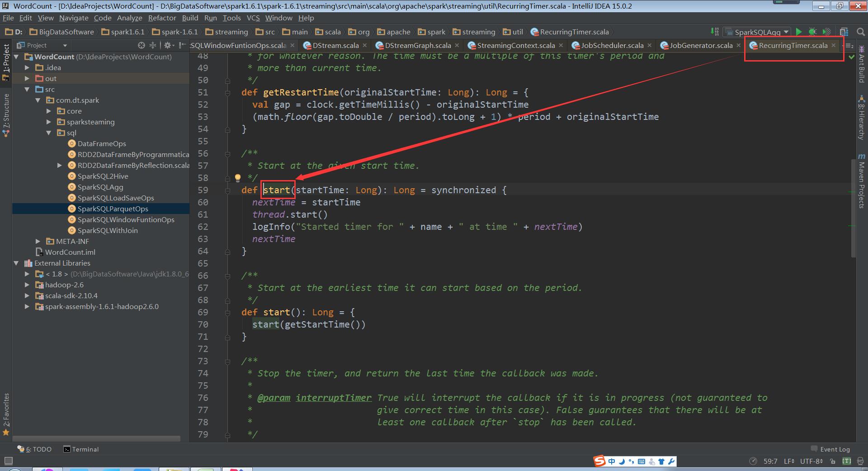The height and width of the screenshot is (471, 868).
Task: Click the tool windows quick access icon bottom-left
Action: tap(8, 461)
